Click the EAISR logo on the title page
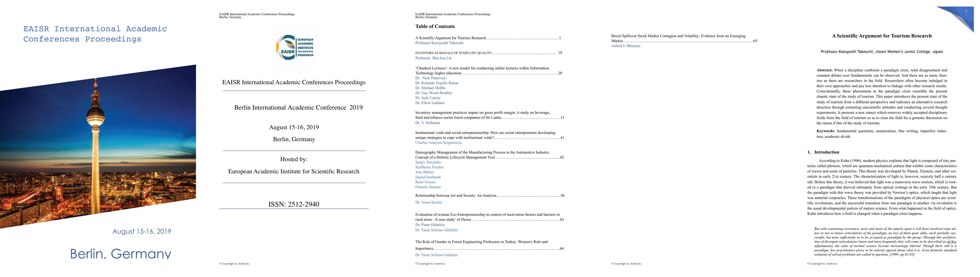This screenshot has height=277, width=980. pyautogui.click(x=294, y=48)
